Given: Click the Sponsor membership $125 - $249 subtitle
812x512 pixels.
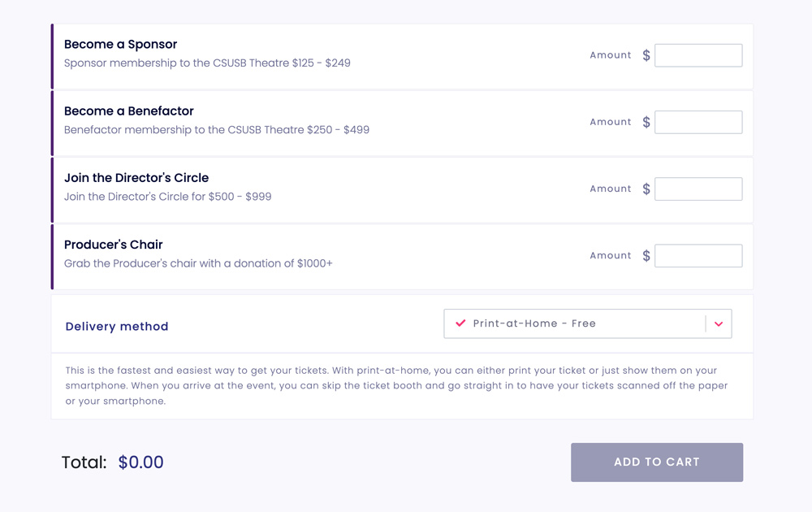Looking at the screenshot, I should pos(207,63).
